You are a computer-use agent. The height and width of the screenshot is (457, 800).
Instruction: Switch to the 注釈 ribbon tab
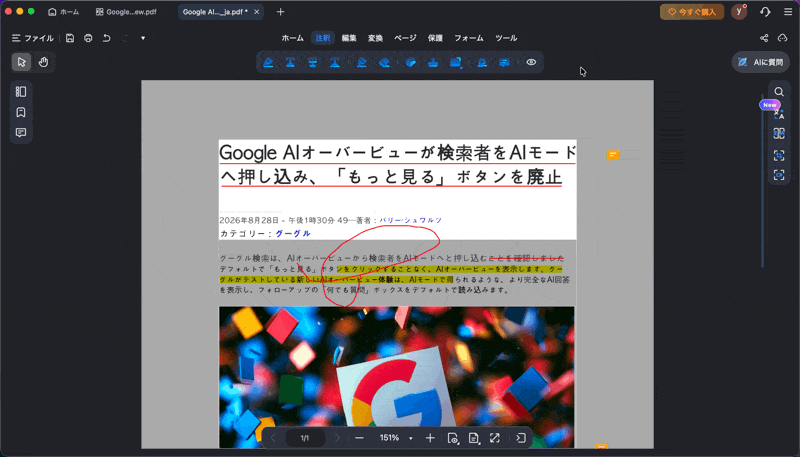323,38
